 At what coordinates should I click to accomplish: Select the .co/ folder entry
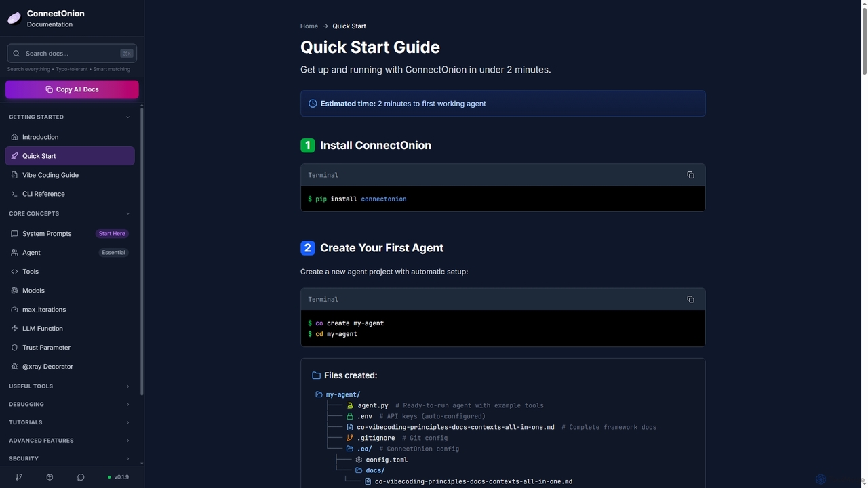364,449
